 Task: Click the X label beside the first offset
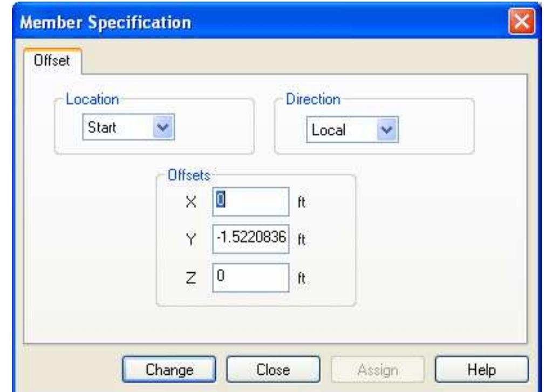[x=196, y=202]
